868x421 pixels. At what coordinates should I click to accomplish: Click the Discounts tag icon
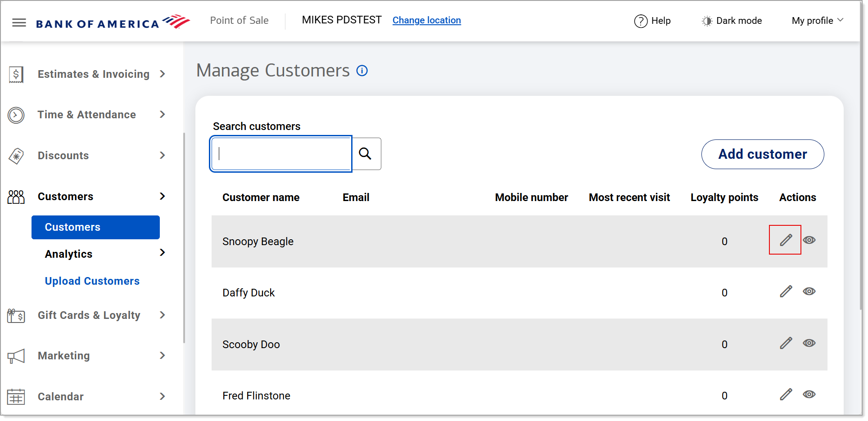(x=16, y=156)
